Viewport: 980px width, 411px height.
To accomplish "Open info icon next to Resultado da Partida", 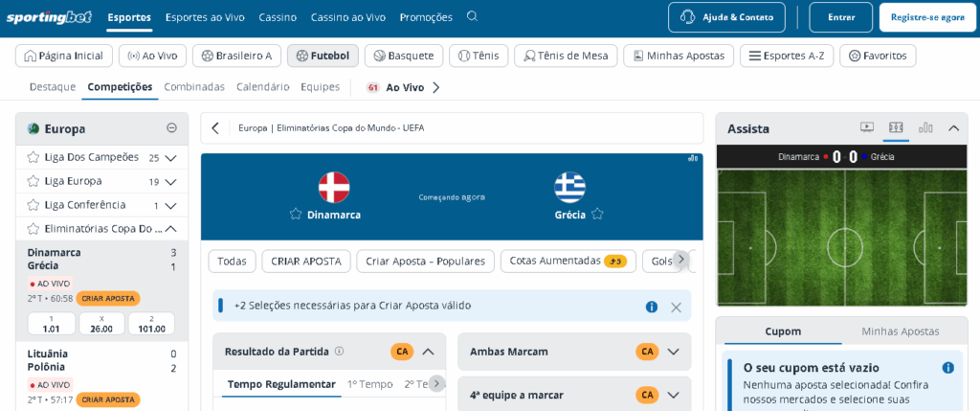I will 339,352.
